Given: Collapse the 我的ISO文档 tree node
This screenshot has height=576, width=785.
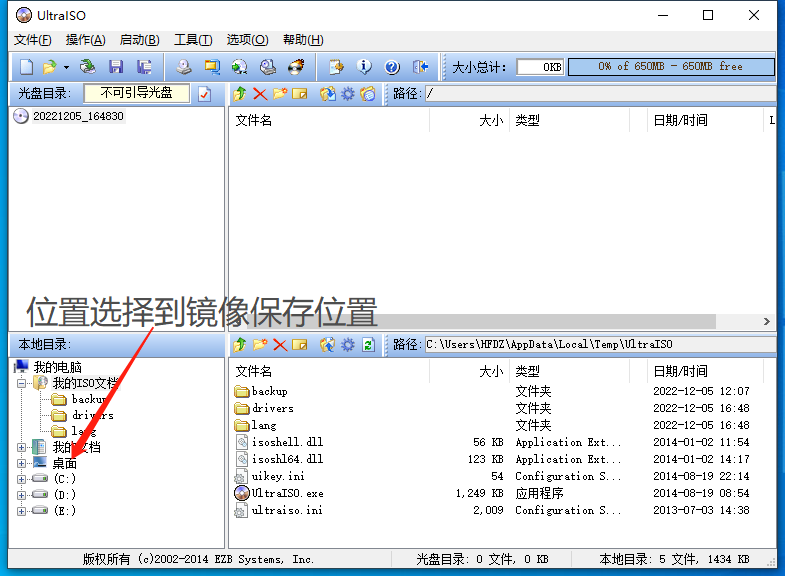Looking at the screenshot, I should click(x=21, y=384).
